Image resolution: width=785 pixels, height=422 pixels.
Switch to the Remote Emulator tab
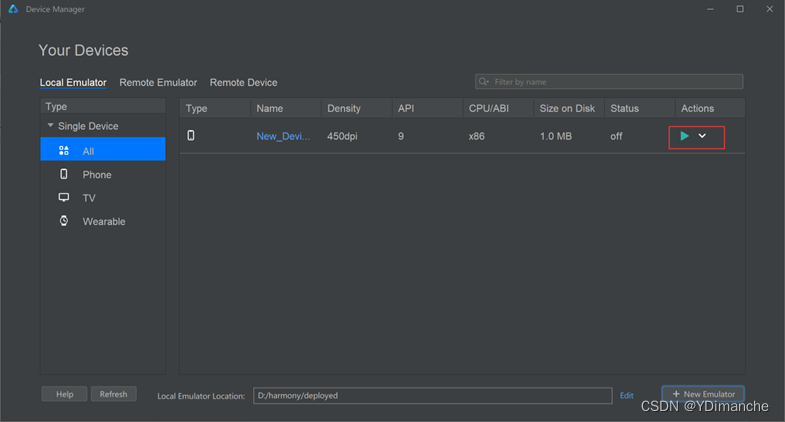(158, 83)
